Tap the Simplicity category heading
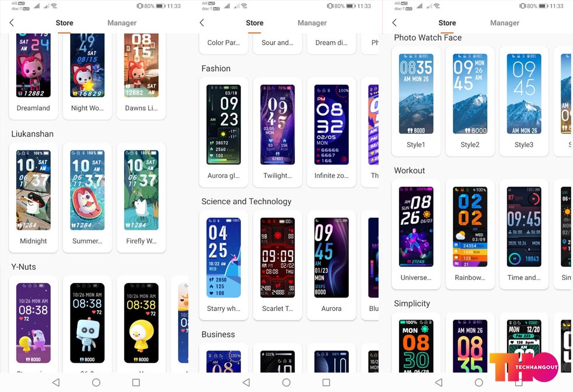The height and width of the screenshot is (392, 573). point(412,303)
